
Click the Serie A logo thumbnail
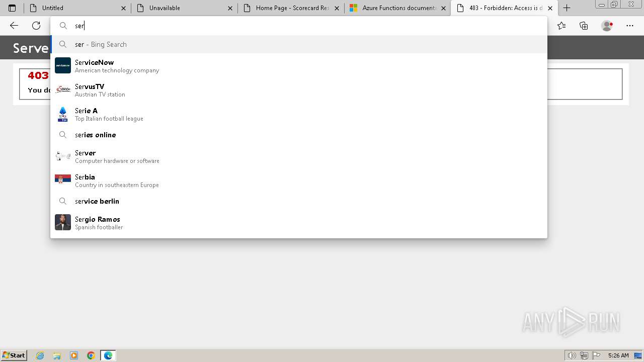coord(63,114)
